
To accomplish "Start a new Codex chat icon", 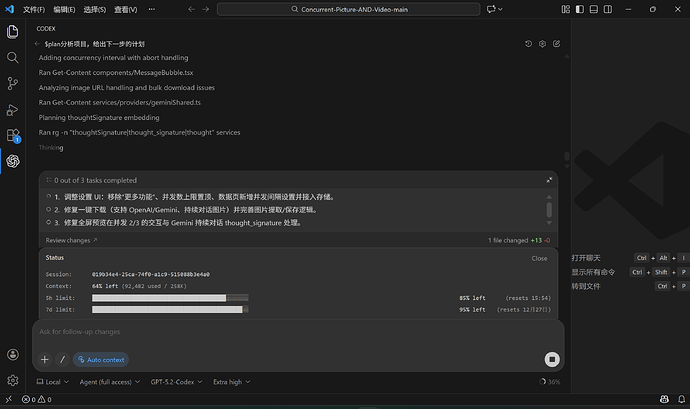I will [x=557, y=44].
